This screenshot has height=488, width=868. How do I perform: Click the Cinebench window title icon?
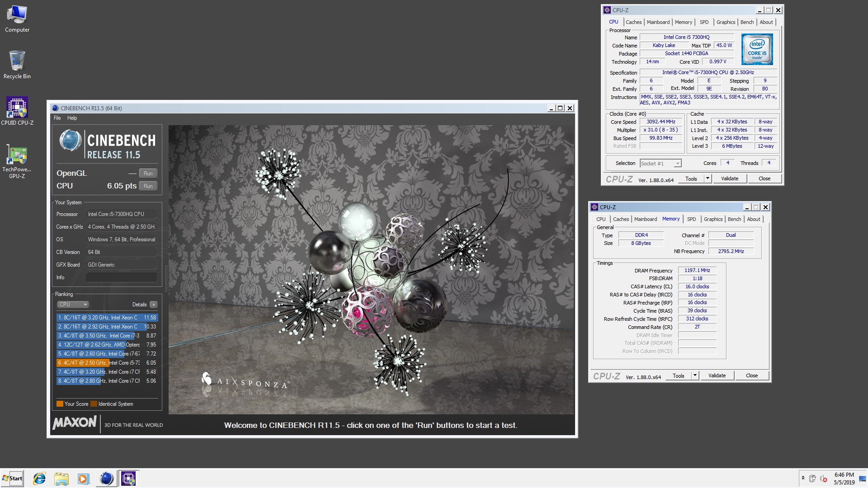(55, 108)
